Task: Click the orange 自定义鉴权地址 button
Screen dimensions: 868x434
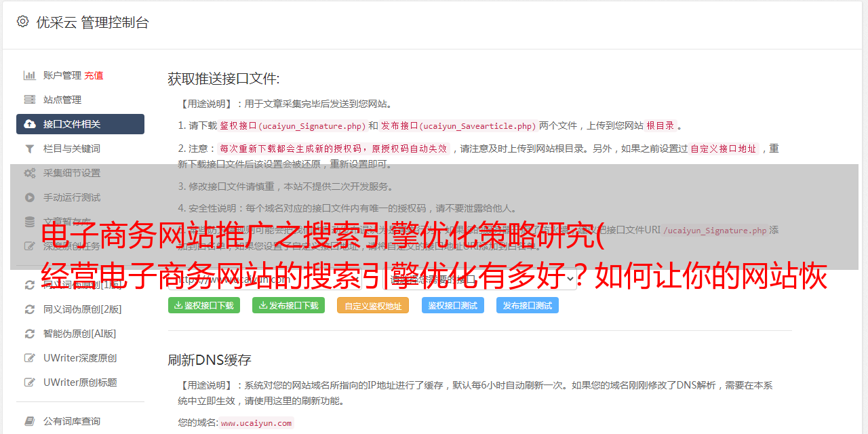Action: (373, 305)
